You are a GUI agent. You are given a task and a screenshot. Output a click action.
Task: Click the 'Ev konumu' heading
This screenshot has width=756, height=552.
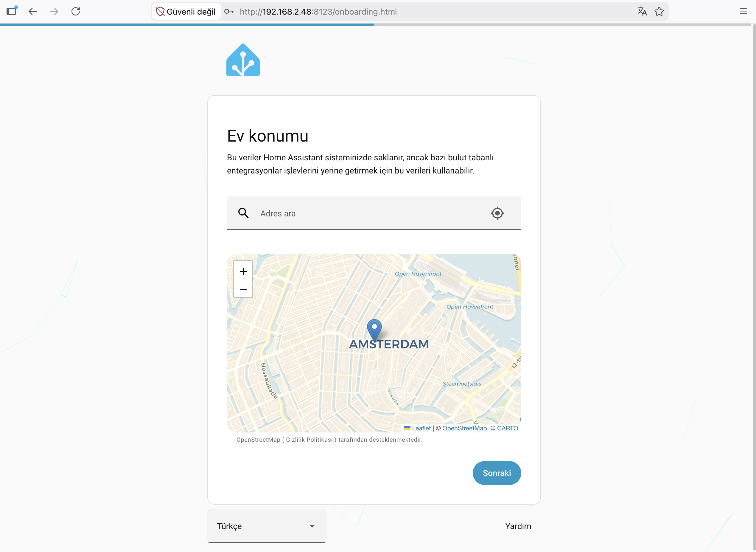[x=267, y=136]
